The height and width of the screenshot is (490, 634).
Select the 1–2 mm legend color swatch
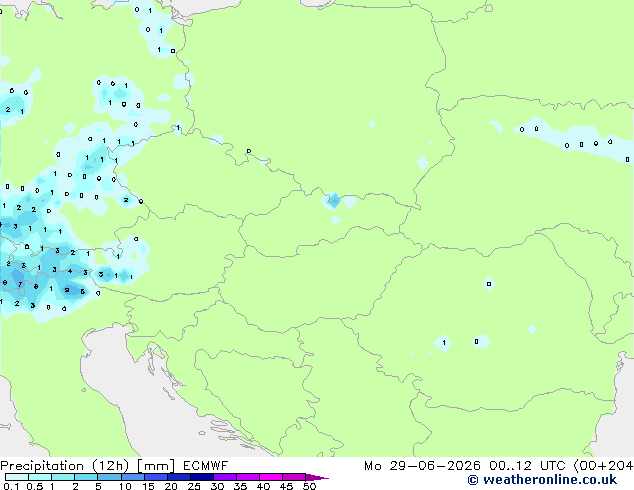tap(63, 477)
